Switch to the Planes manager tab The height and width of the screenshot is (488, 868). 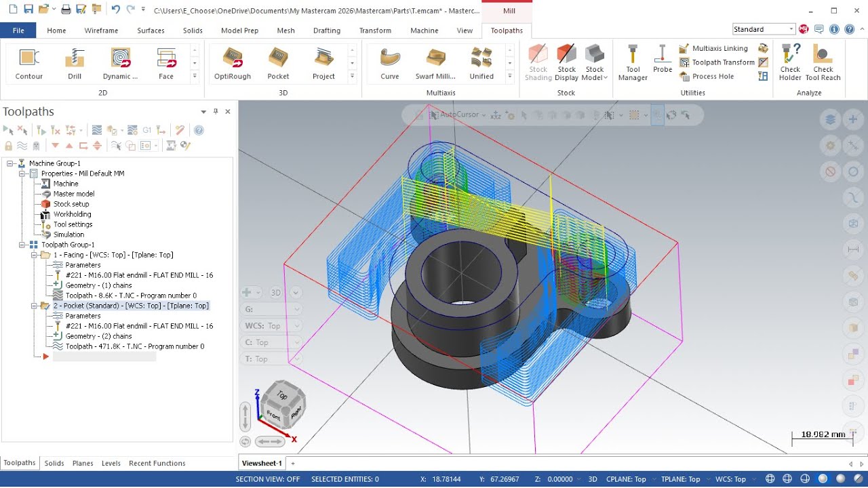click(x=83, y=464)
